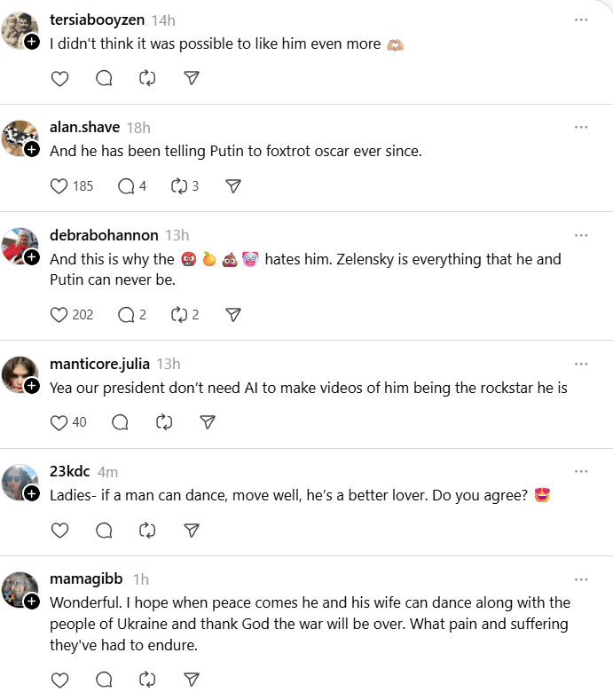Repost manticore.julia's comment
The width and height of the screenshot is (613, 700).
tap(164, 422)
